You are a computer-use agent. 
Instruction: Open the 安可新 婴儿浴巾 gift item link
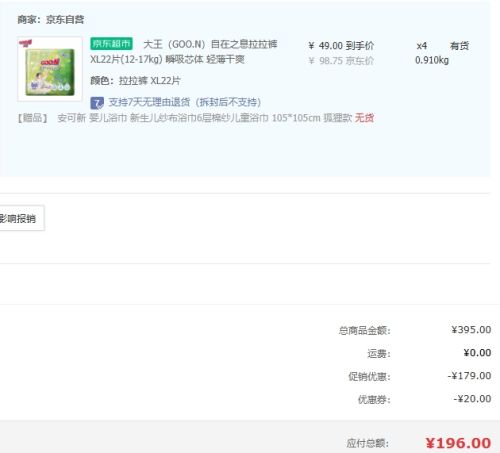click(205, 118)
